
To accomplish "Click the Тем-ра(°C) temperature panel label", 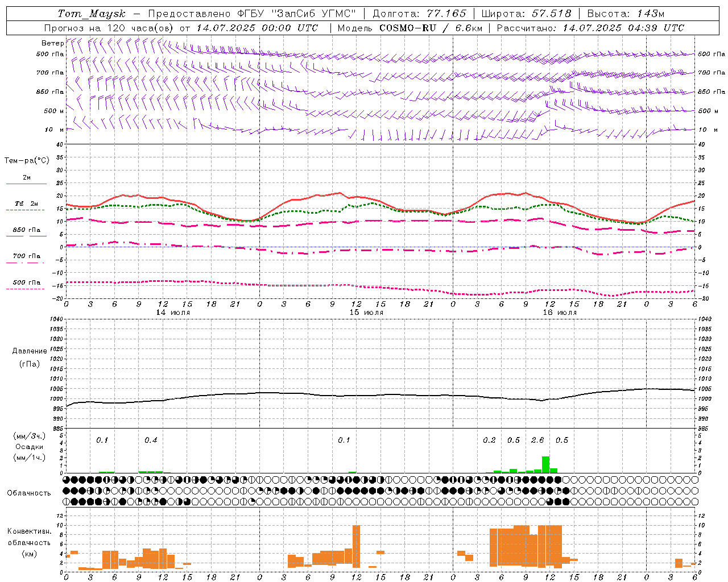I will (27, 161).
